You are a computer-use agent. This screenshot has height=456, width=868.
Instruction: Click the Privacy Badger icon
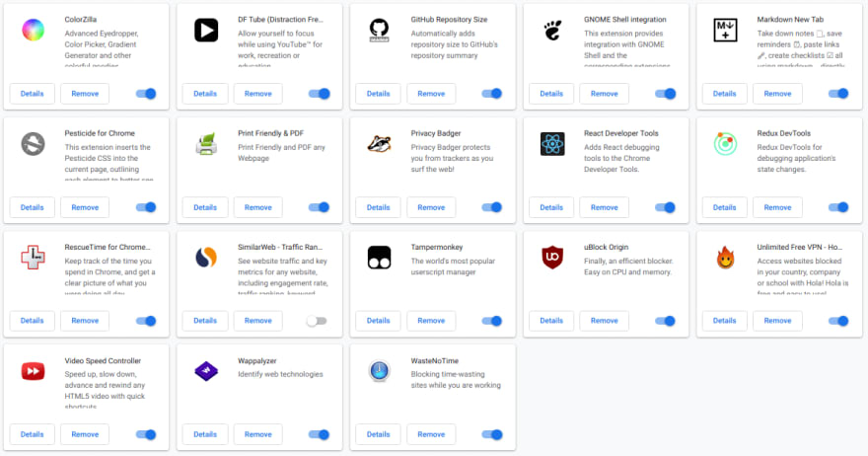379,144
